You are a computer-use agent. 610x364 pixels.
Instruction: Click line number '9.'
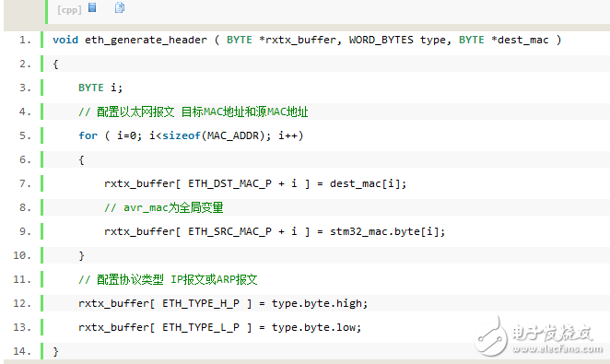click(25, 231)
